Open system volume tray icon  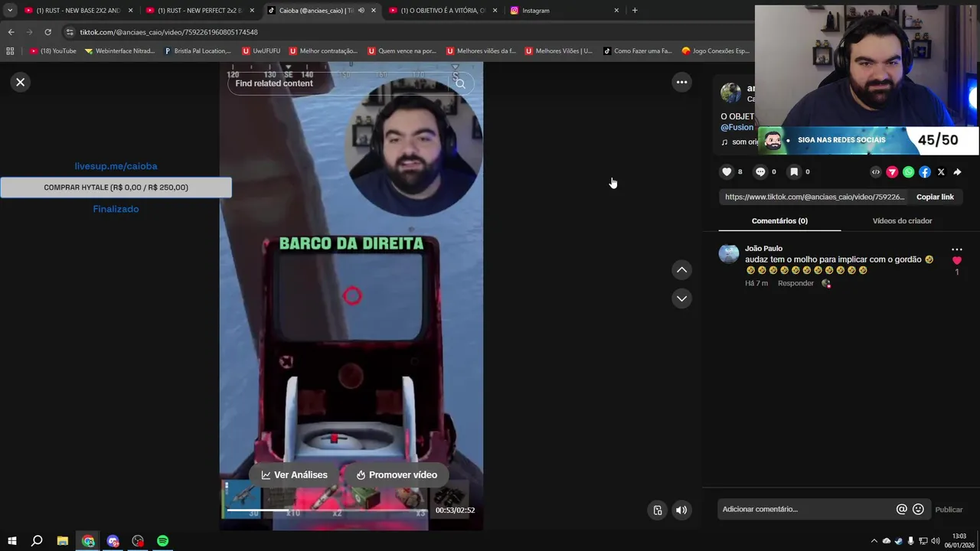pos(936,541)
